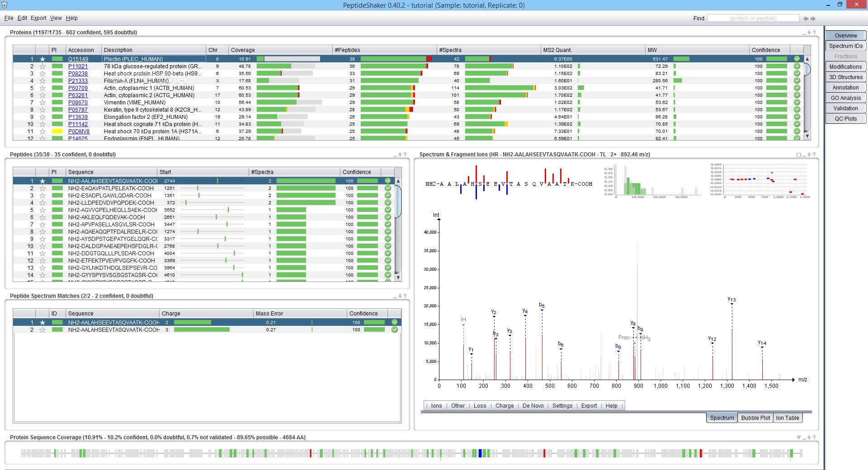Open the top Export menu
Screen dimensions: 868x470
pyautogui.click(x=38, y=18)
